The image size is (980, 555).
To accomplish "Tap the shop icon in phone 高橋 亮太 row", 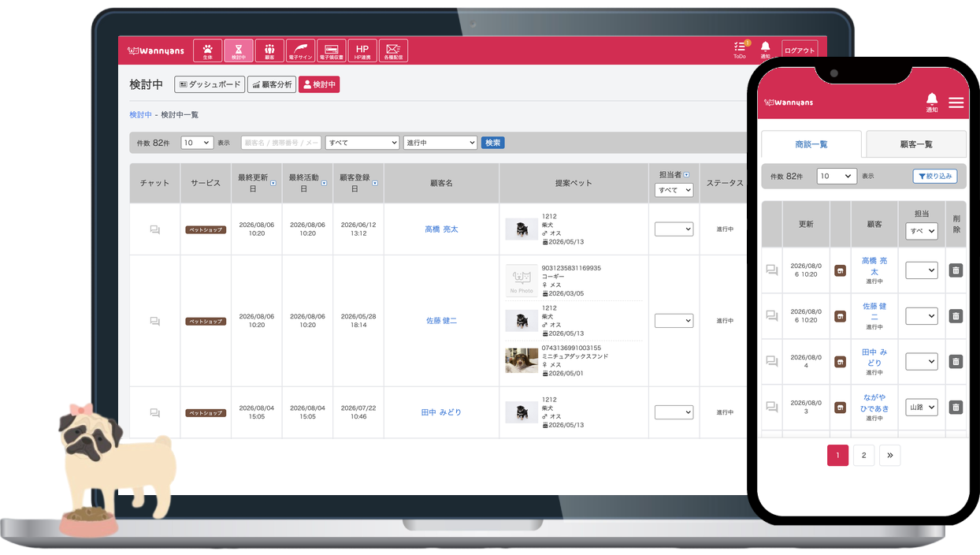I will click(840, 270).
